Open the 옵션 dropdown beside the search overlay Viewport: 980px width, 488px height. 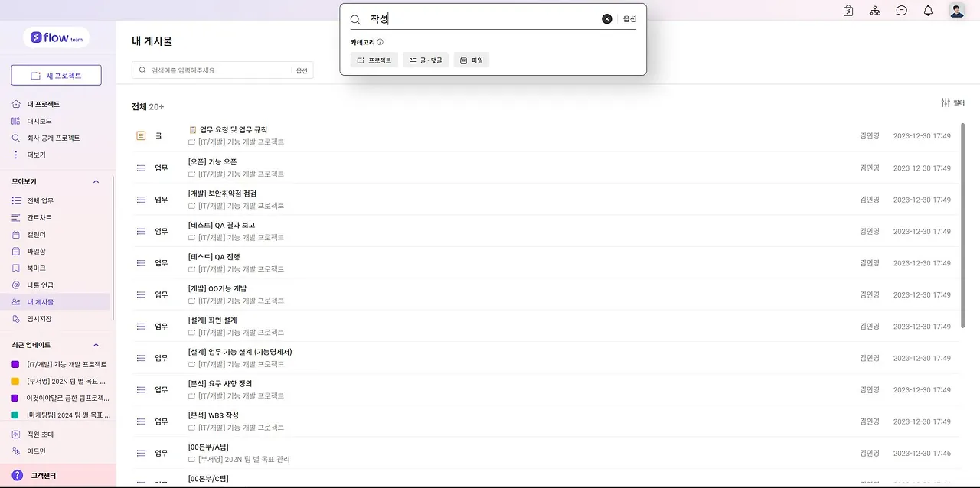point(629,18)
